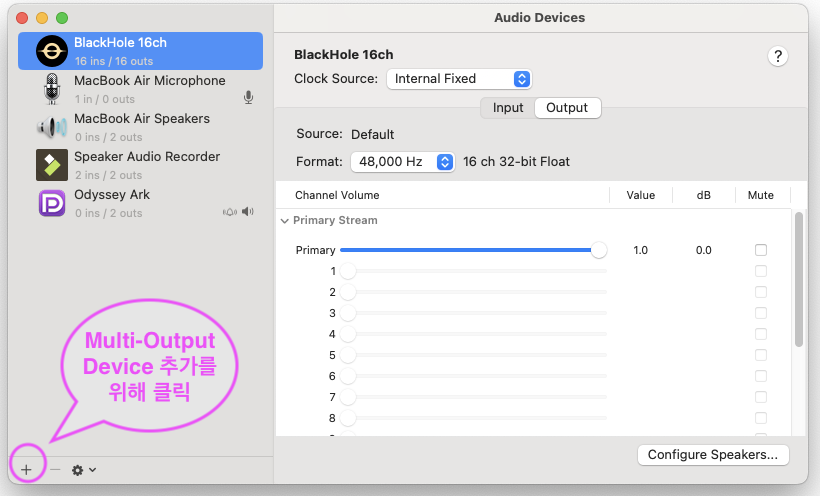Click the Channel Volume column header

pos(337,195)
